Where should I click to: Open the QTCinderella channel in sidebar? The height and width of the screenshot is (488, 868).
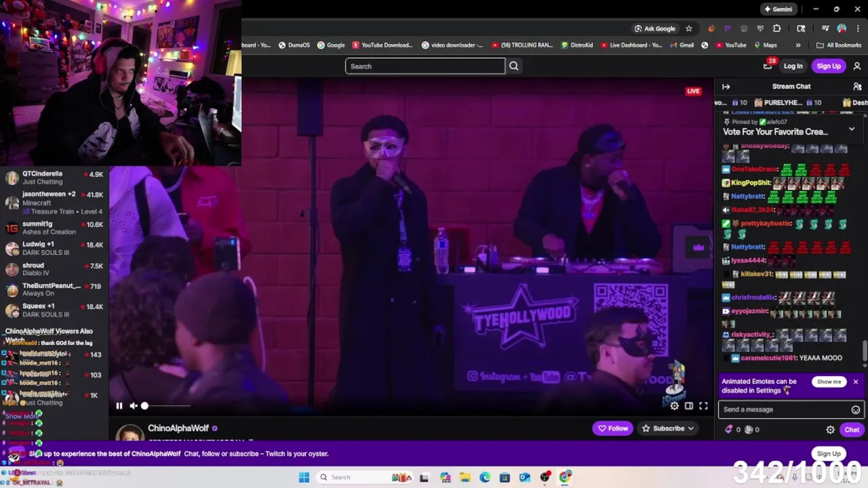pyautogui.click(x=54, y=178)
